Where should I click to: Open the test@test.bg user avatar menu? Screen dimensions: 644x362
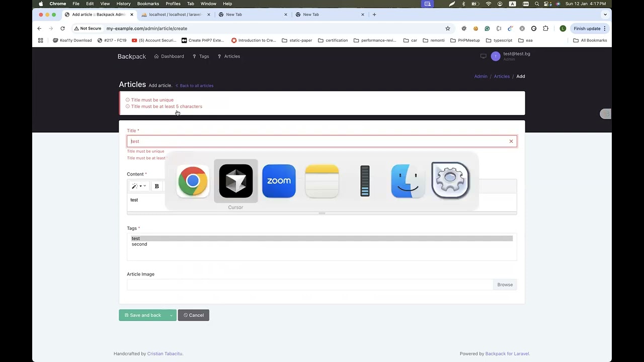click(x=496, y=56)
